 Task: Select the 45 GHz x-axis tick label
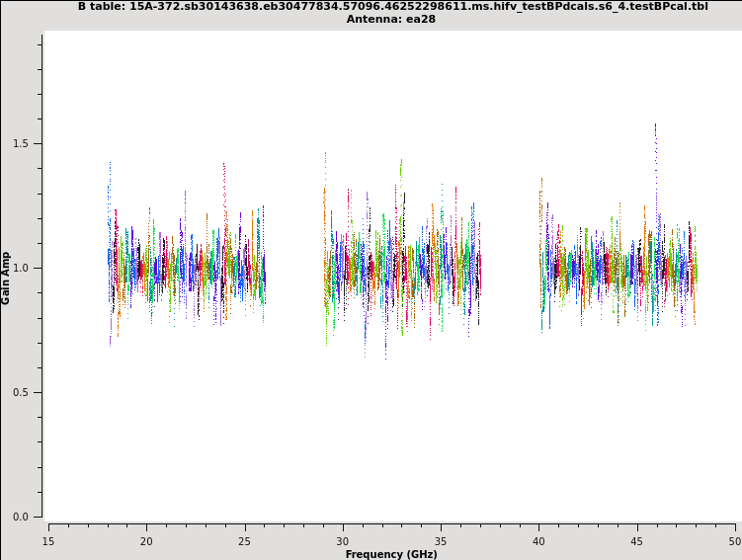click(x=637, y=540)
